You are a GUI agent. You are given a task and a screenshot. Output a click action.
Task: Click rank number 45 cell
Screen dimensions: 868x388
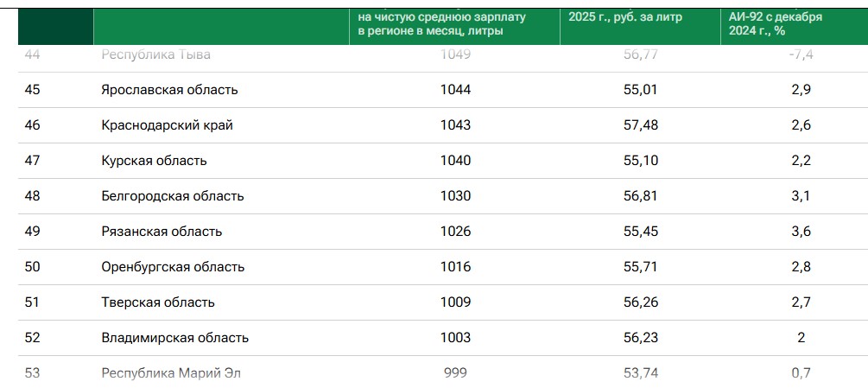click(x=33, y=90)
